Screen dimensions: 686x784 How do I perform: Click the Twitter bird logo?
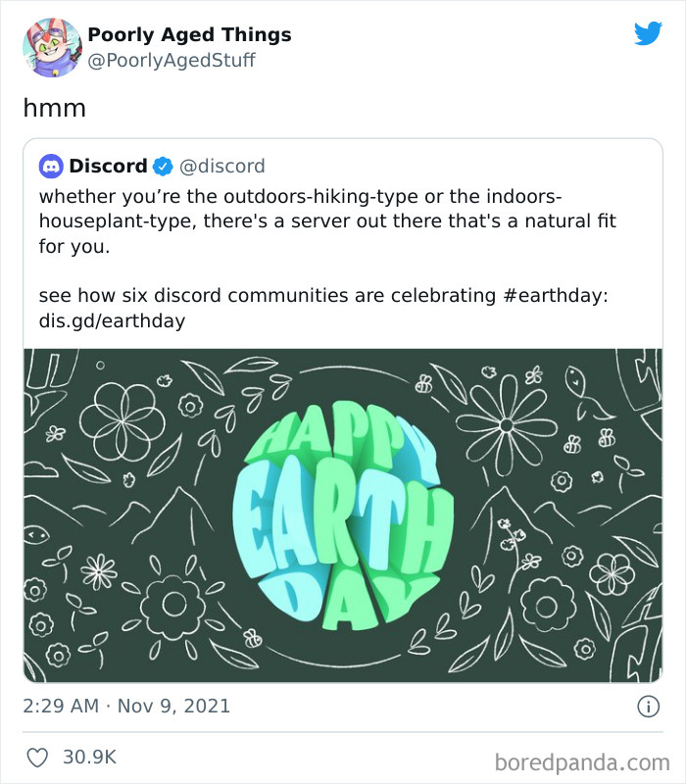(648, 33)
